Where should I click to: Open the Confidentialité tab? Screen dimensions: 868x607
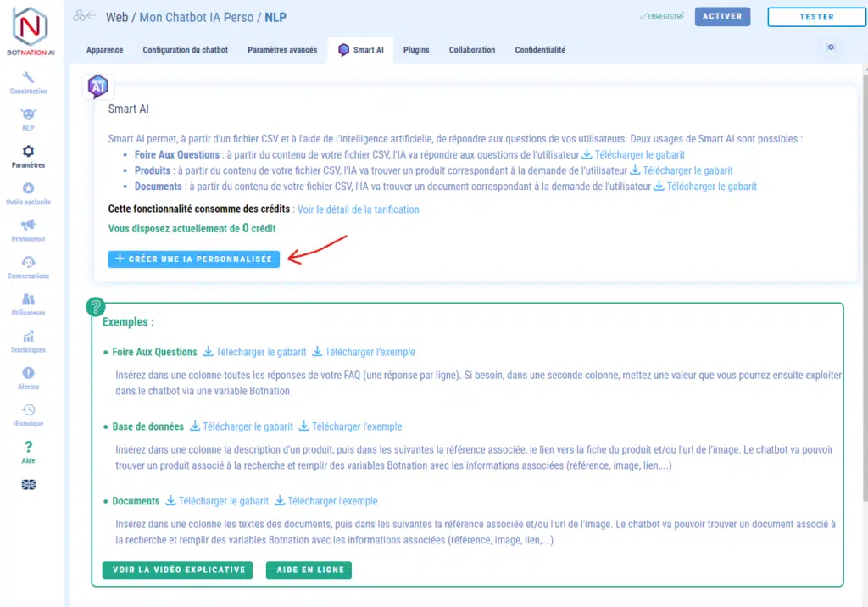coord(540,50)
